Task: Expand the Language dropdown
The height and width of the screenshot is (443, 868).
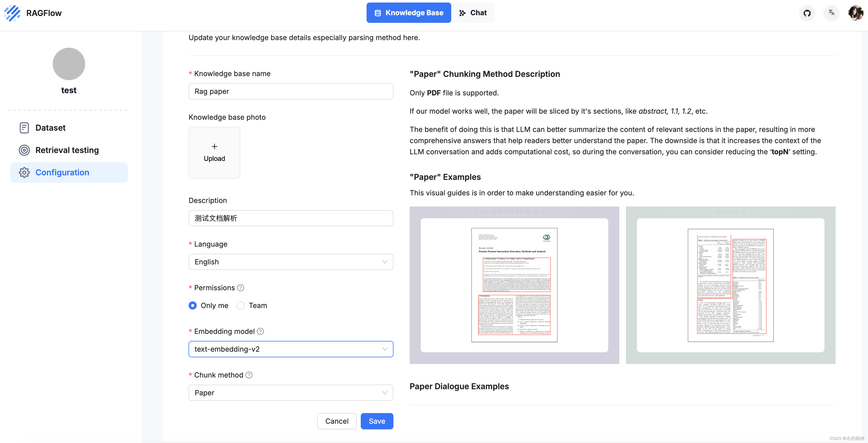Action: coord(291,261)
